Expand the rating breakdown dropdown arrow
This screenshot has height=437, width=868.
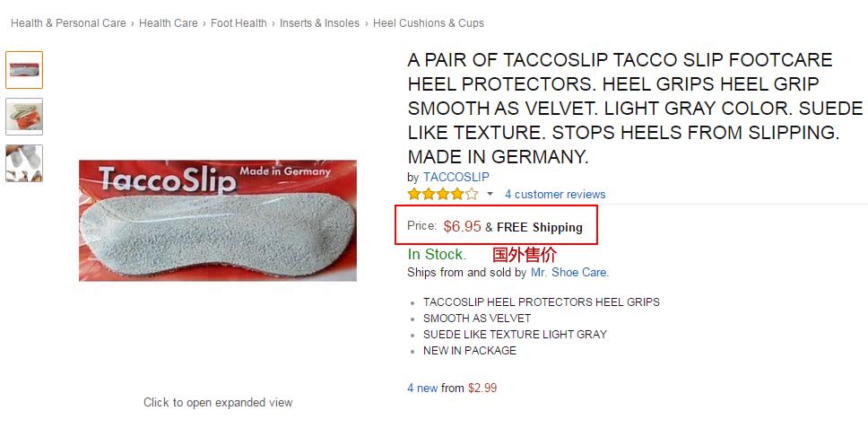[490, 194]
